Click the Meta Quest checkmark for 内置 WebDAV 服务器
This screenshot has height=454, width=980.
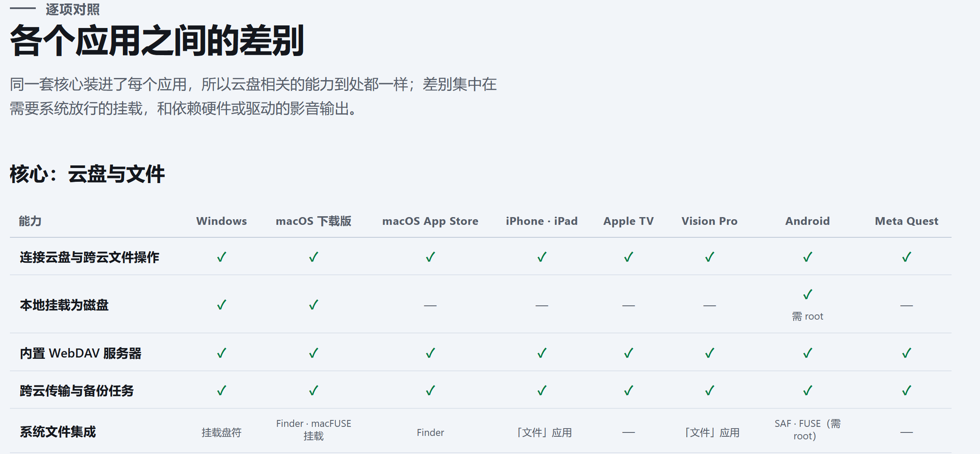coord(907,353)
